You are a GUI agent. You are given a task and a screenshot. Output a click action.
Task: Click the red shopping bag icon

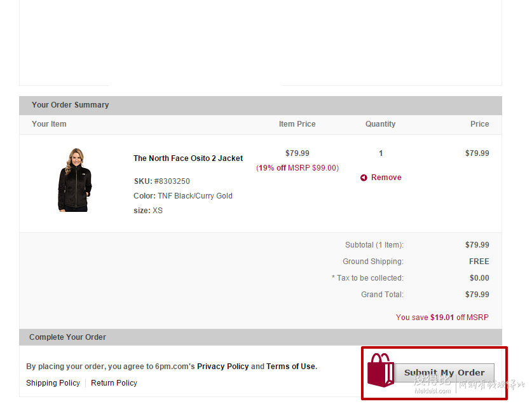(x=381, y=370)
